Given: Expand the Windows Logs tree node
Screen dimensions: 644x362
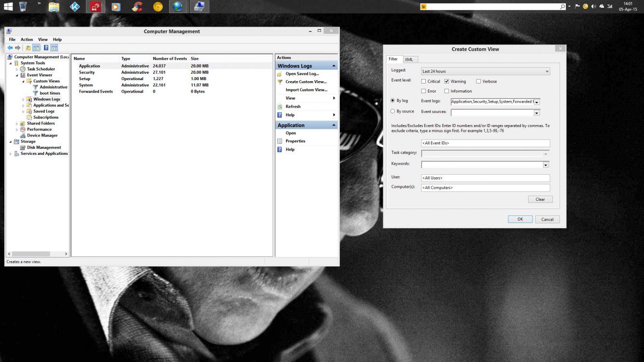Looking at the screenshot, I should (x=23, y=99).
